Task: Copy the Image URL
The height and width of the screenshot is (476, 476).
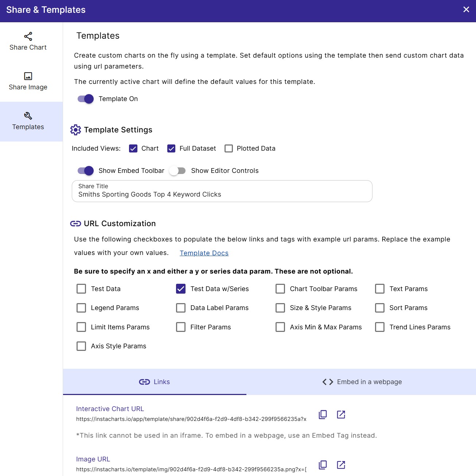Action: coord(323,465)
